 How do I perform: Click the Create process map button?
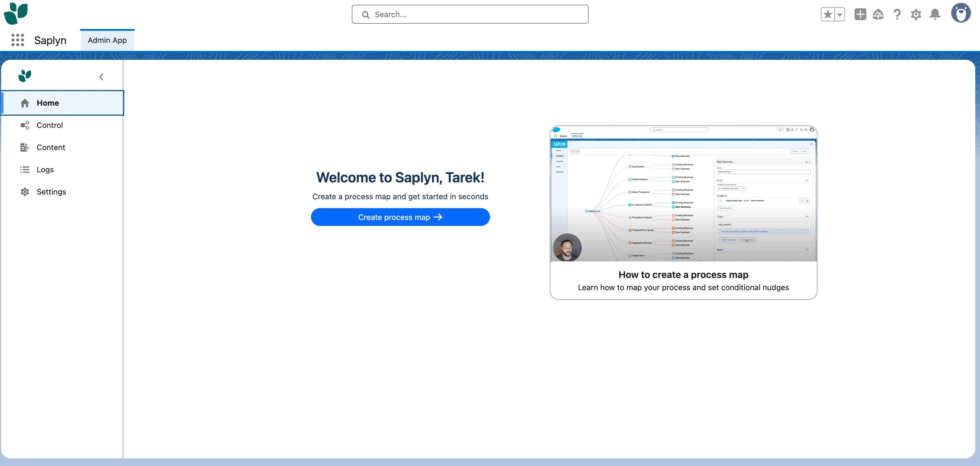click(400, 217)
